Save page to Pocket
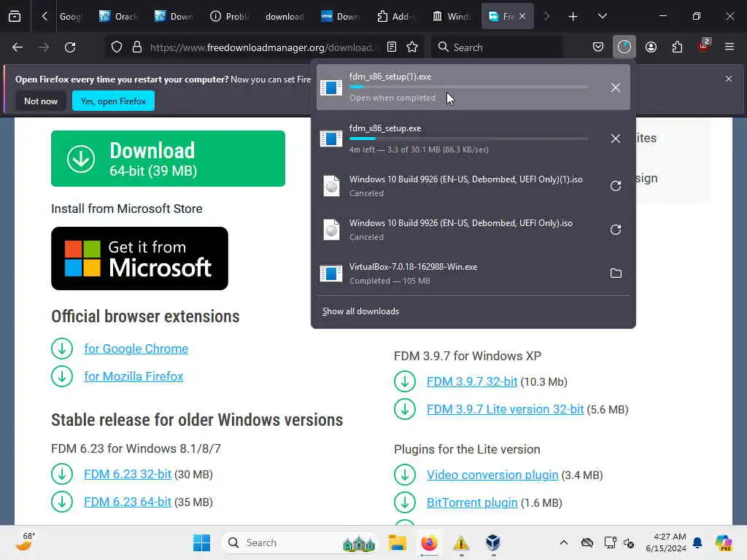This screenshot has height=560, width=747. click(598, 47)
